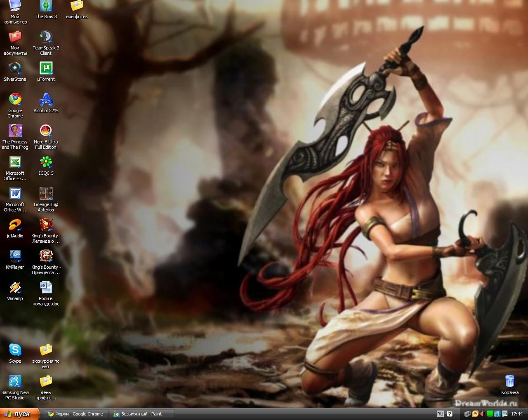This screenshot has height=420, width=528.
Task: Select the Роли в команде.doc file
Action: click(x=46, y=288)
